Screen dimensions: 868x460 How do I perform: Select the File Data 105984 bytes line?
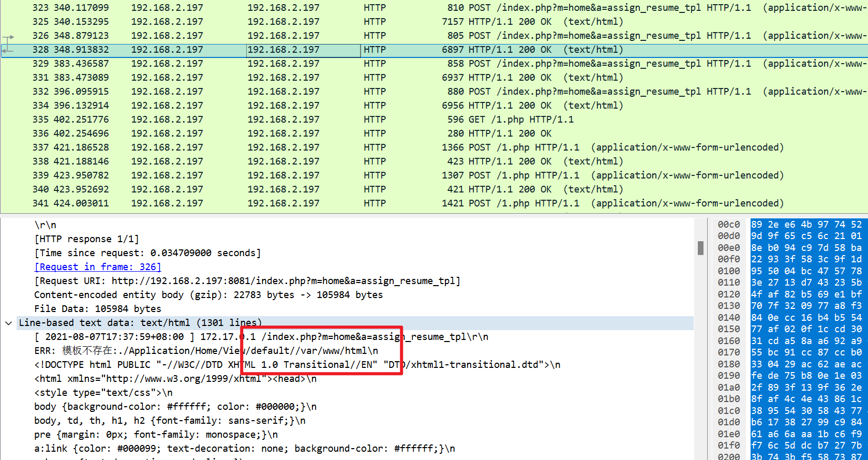tap(98, 309)
